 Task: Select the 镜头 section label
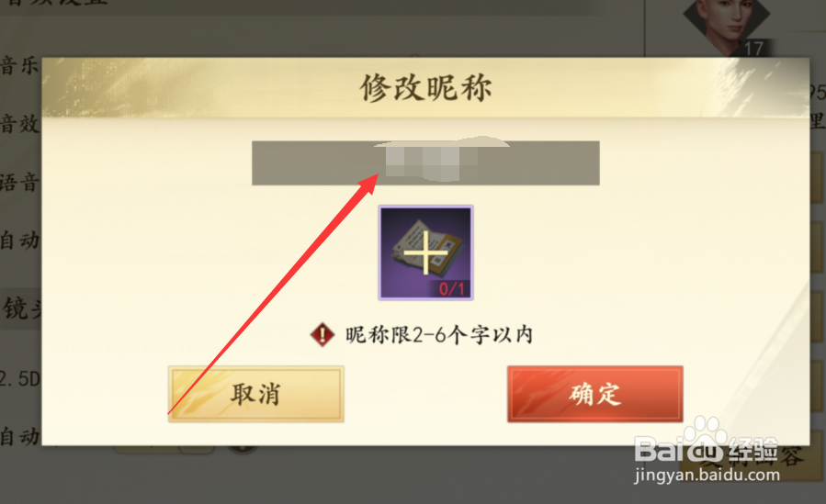[x=21, y=308]
